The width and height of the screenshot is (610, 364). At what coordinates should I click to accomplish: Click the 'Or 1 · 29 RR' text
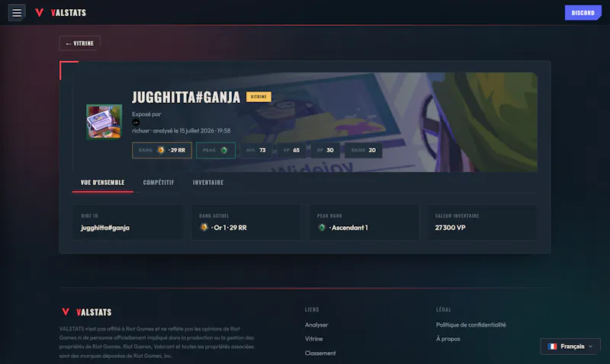click(x=229, y=228)
